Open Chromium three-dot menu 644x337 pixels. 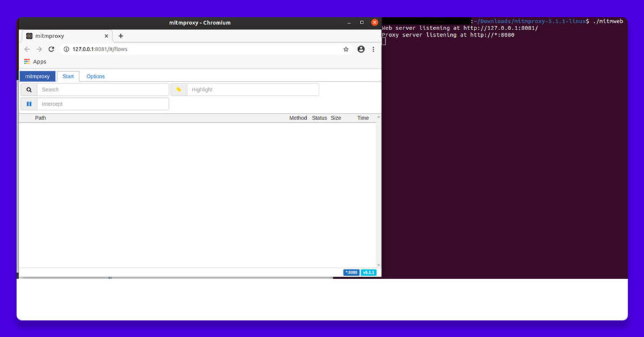(x=373, y=49)
